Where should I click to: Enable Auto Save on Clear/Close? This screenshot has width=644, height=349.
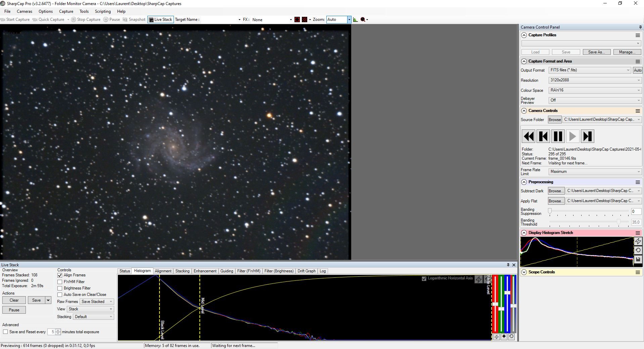click(60, 295)
